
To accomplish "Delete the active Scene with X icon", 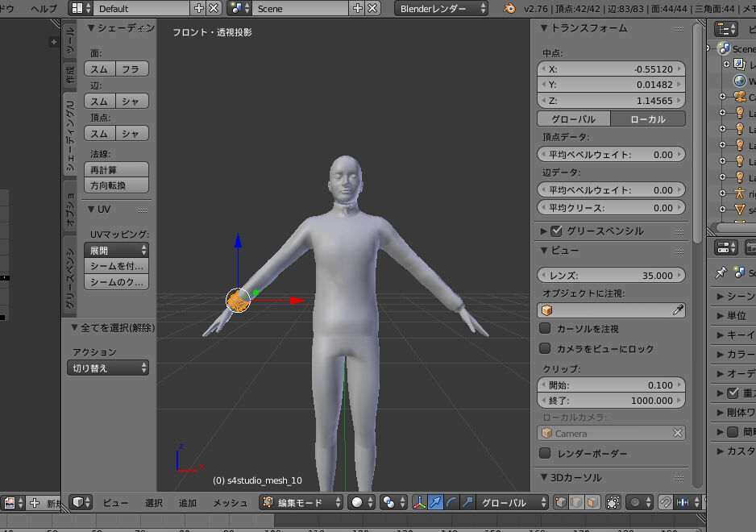I will coord(372,8).
